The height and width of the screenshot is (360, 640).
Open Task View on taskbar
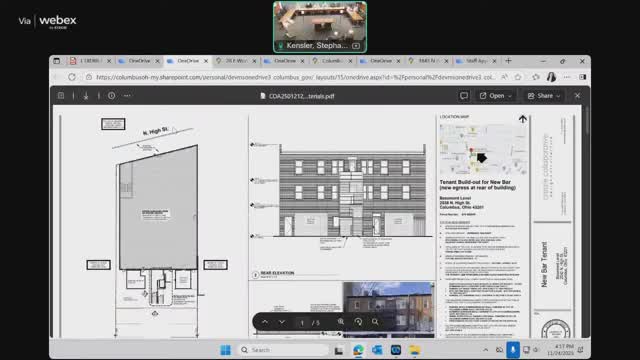coord(339,350)
